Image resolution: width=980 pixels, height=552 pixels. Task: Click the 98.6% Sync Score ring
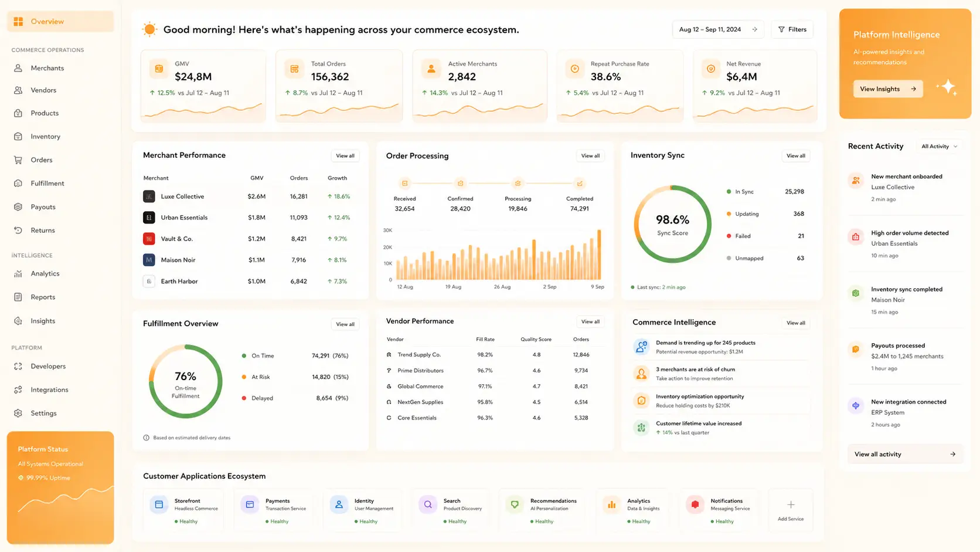pos(672,224)
